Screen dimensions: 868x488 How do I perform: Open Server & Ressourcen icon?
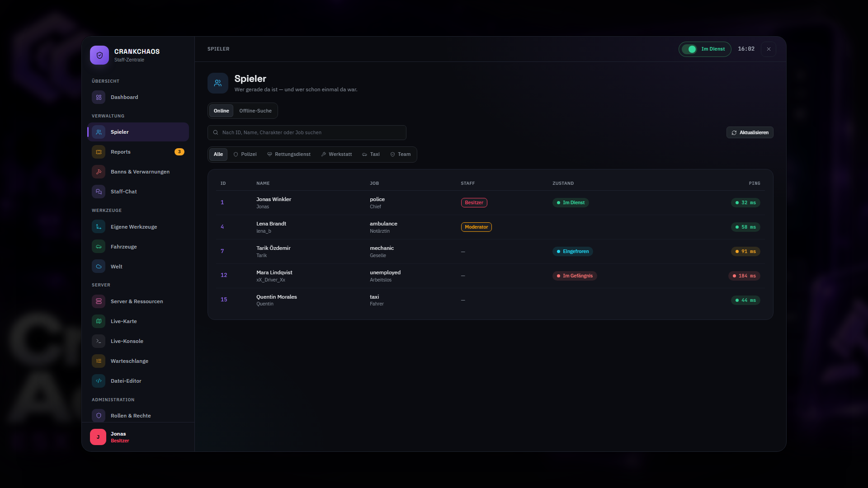pos(99,301)
